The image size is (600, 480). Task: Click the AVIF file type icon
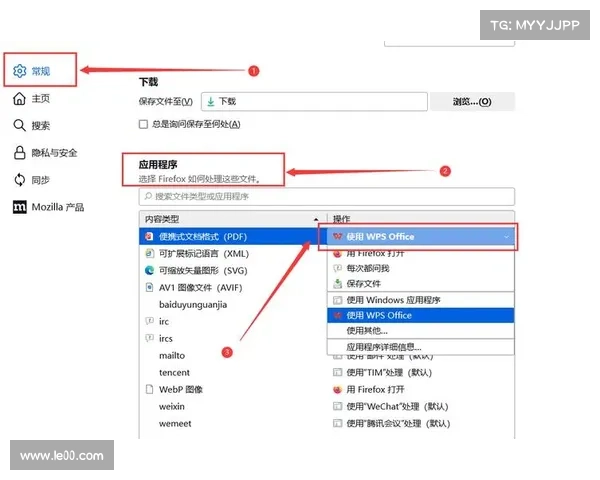(x=149, y=287)
